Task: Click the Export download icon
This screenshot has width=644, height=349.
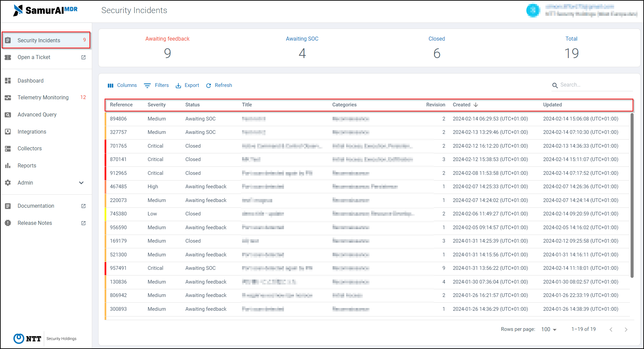Action: pos(178,86)
